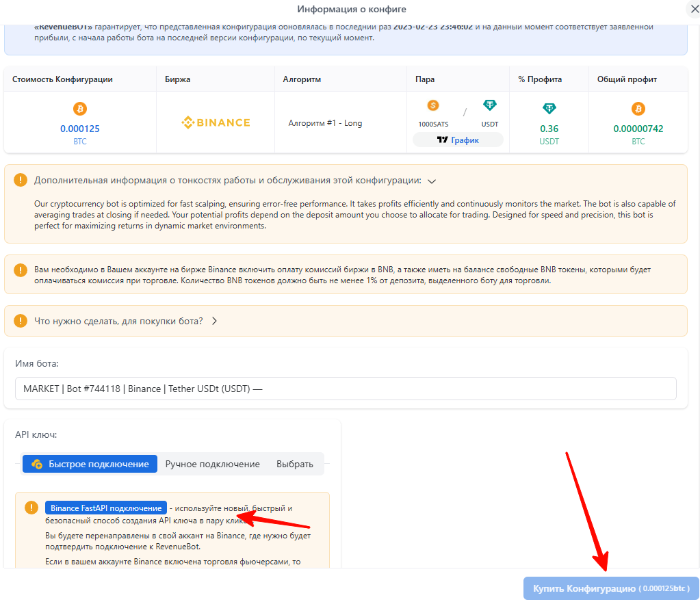This screenshot has width=700, height=602.
Task: Click the Tether icon above 0.36 profit
Action: pyautogui.click(x=549, y=109)
